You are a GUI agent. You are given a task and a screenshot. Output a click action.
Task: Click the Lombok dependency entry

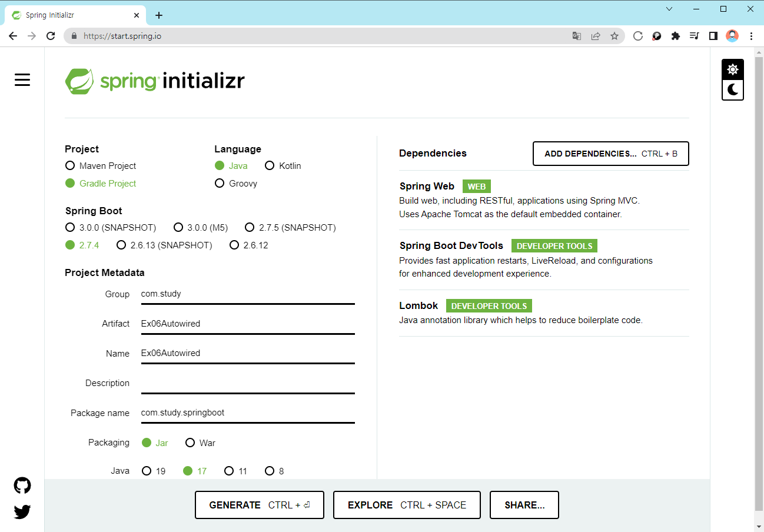pyautogui.click(x=544, y=312)
